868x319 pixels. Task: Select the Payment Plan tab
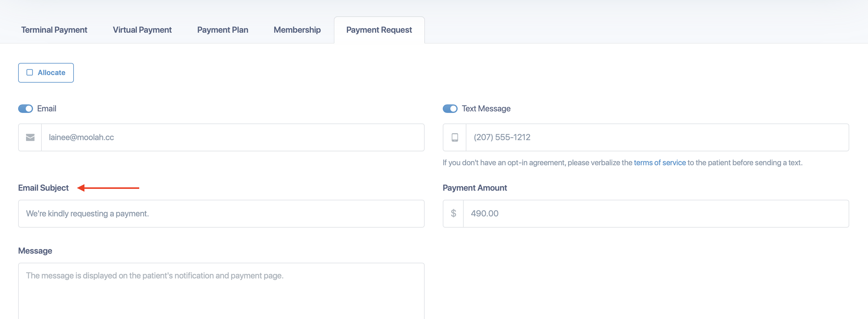coord(222,30)
